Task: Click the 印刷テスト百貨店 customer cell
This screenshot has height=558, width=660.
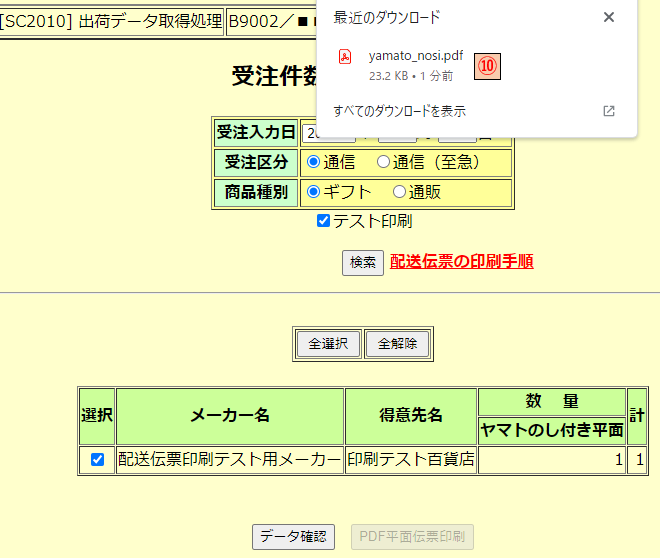Action: pos(410,460)
